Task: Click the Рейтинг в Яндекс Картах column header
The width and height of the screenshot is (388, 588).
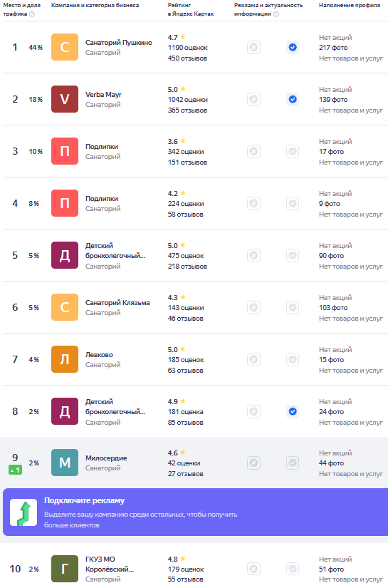Action: (x=191, y=9)
